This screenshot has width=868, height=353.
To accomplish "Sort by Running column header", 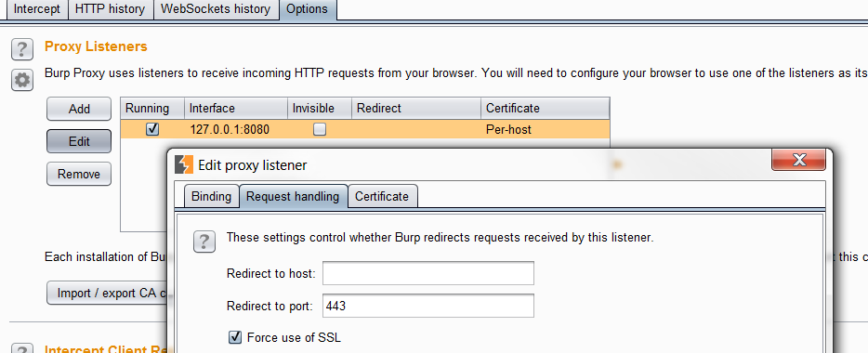I will 152,109.
